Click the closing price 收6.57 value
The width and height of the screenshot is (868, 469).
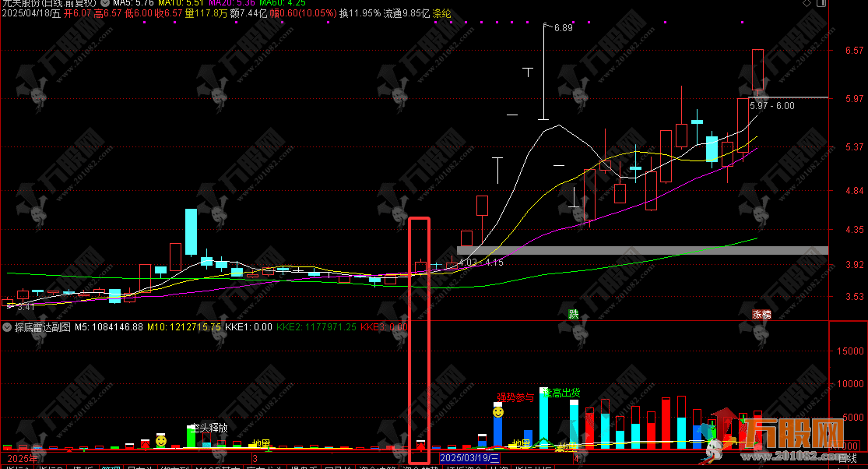point(168,13)
